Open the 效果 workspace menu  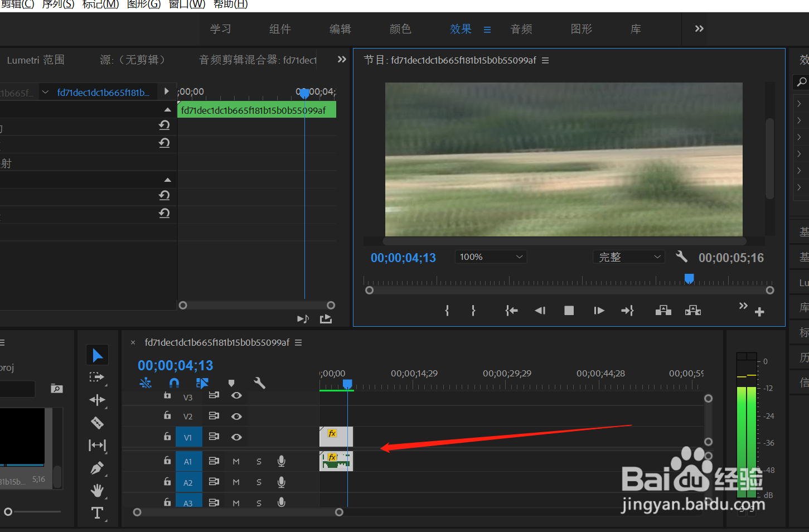pos(487,30)
